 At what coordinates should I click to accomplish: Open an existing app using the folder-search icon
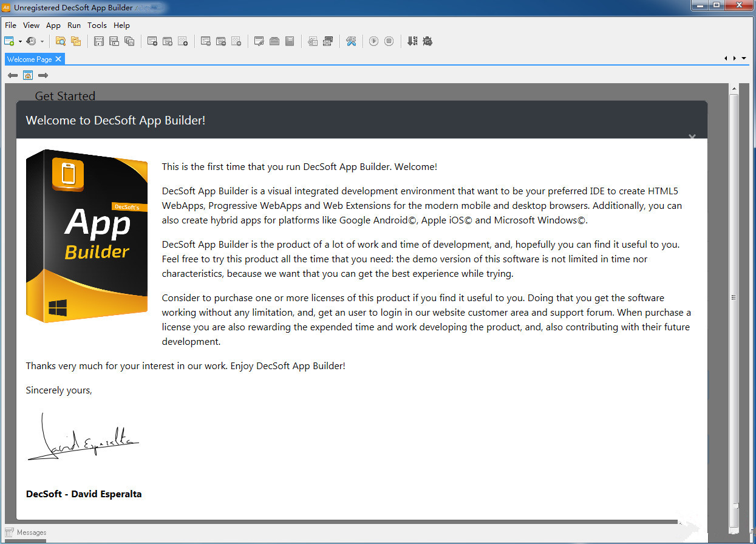tap(61, 41)
